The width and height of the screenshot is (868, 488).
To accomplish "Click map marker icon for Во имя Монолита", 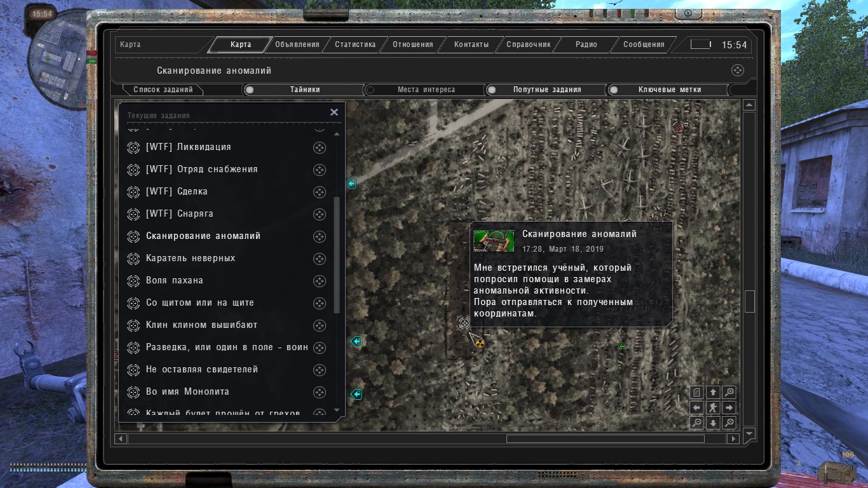I will coord(320,392).
